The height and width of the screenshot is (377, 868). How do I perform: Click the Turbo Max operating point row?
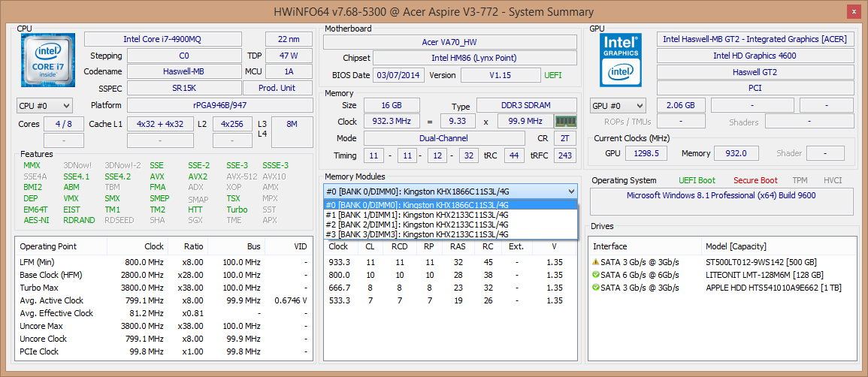(x=164, y=288)
